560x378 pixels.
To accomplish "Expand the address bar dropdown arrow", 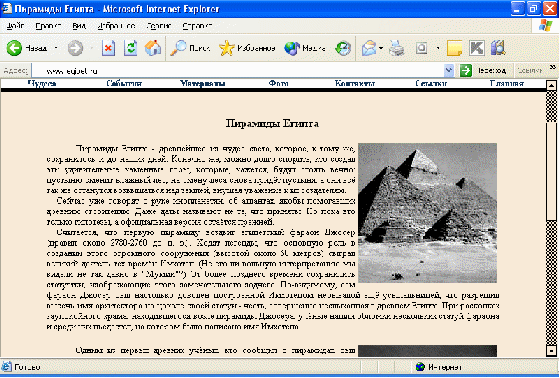I will click(x=449, y=71).
